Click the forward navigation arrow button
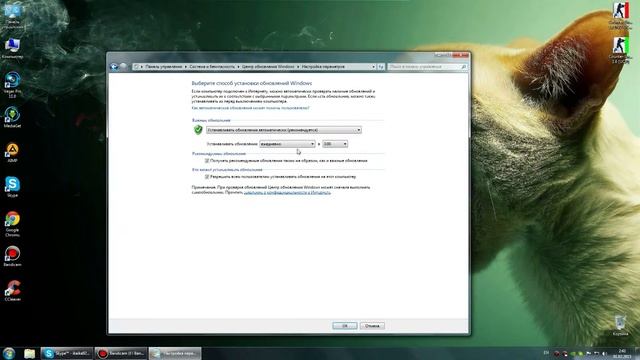This screenshot has height=360, width=640. pos(123,67)
